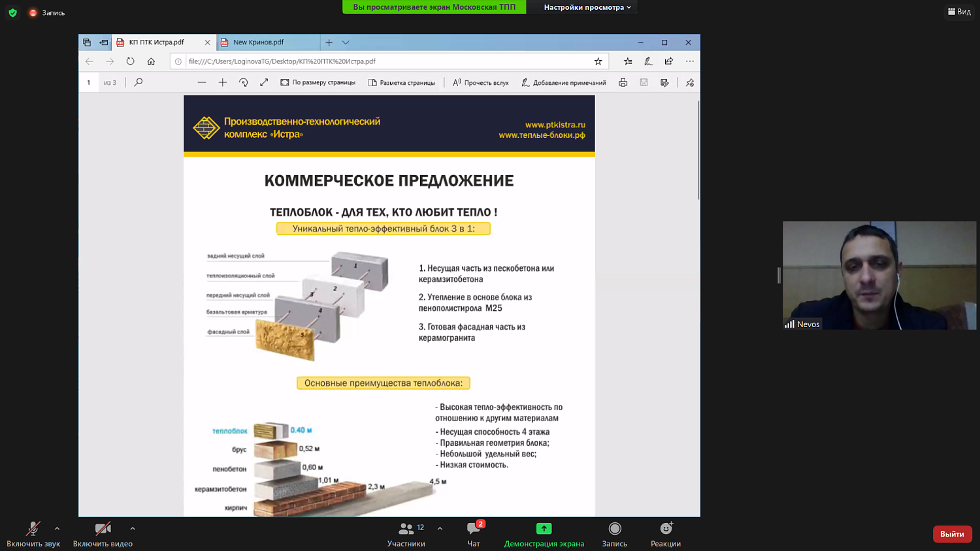Reload the PDF page
The image size is (980, 551).
coord(131,61)
